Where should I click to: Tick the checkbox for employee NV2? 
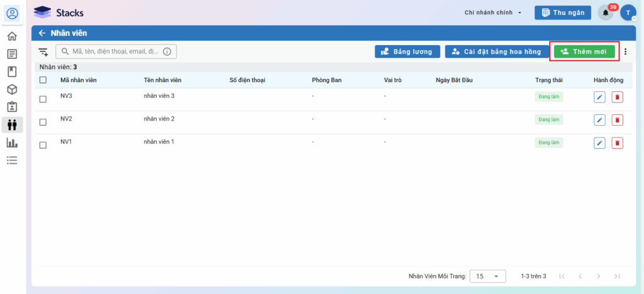[x=43, y=122]
